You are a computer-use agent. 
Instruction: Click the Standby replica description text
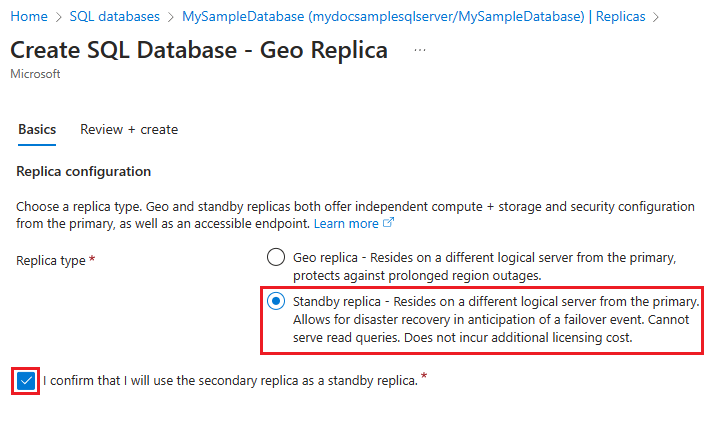click(496, 319)
